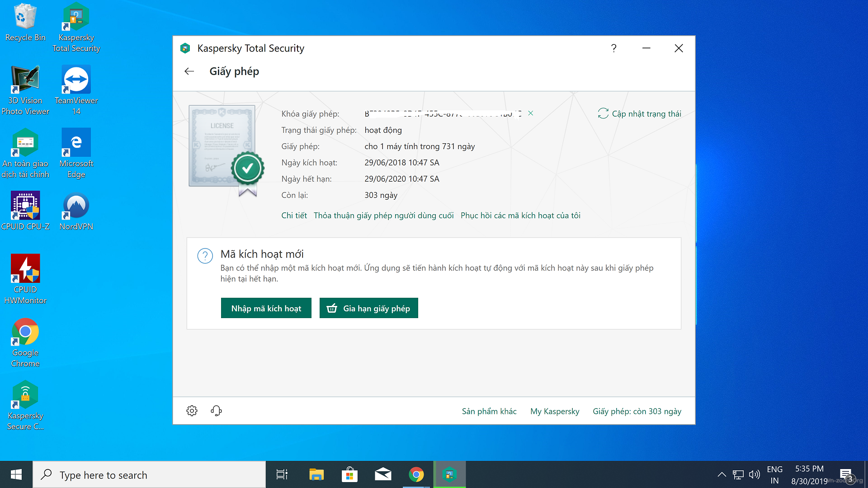
Task: Click Cập nhật trạng thái link
Action: pos(646,114)
